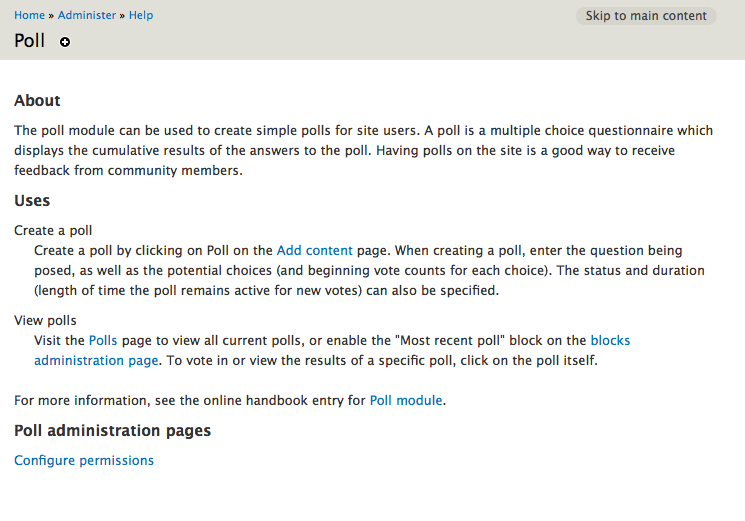Open the Configure permissions link
Screen dimensions: 745x521
pos(84,460)
